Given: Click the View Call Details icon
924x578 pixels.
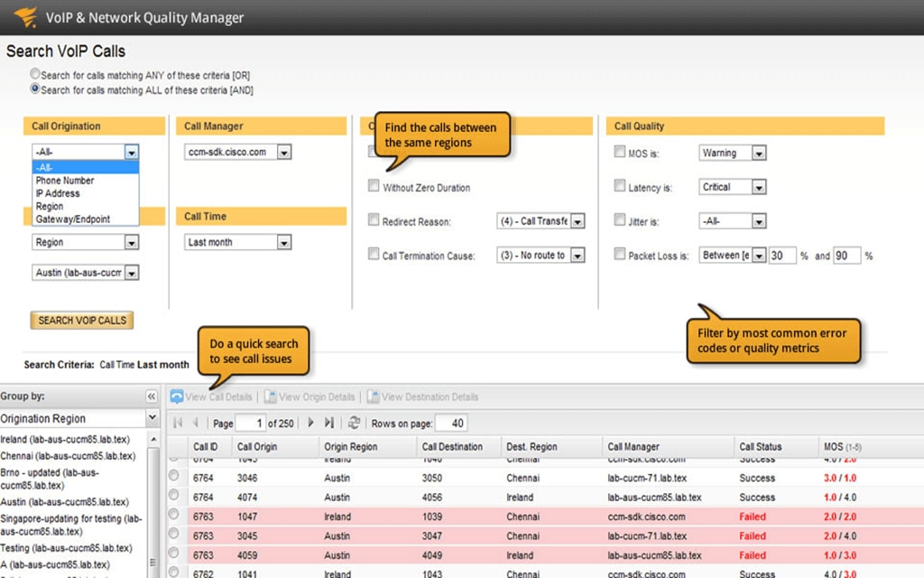Looking at the screenshot, I should click(177, 396).
